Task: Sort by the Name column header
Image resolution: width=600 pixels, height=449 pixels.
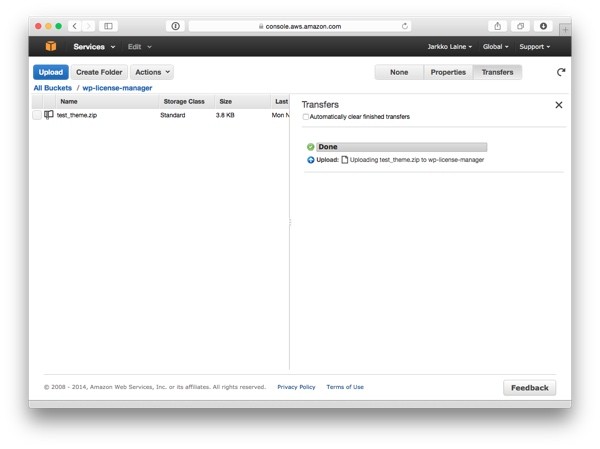Action: pyautogui.click(x=108, y=101)
